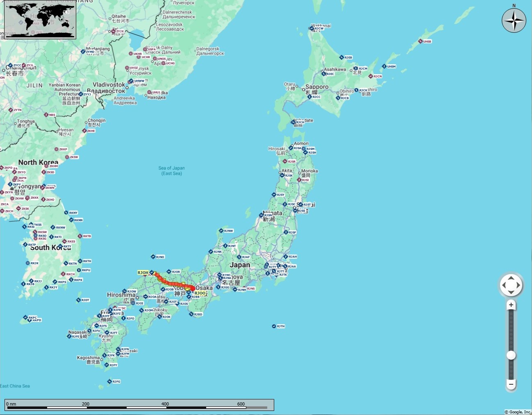Select the RJFG airport marker south of Kyushu

tap(109, 381)
